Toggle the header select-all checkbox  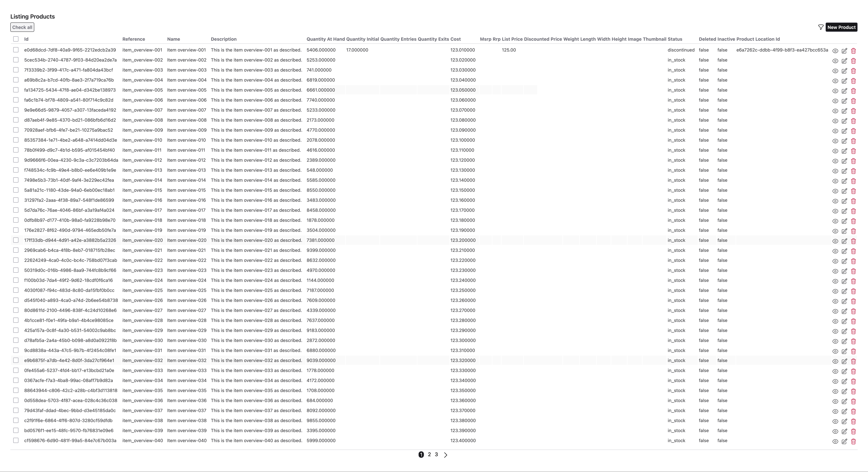[16, 39]
